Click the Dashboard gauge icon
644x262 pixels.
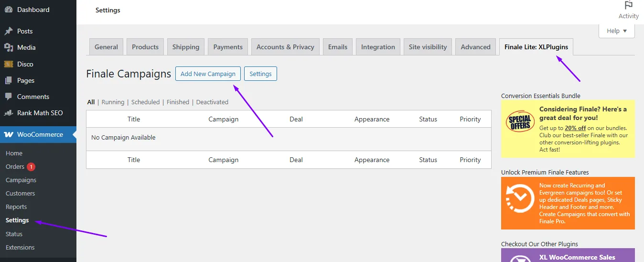click(x=9, y=10)
